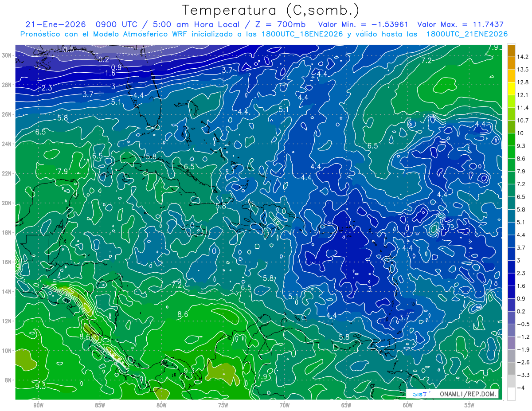
Task: Click the "85W" longitude axis label
Action: (x=100, y=405)
